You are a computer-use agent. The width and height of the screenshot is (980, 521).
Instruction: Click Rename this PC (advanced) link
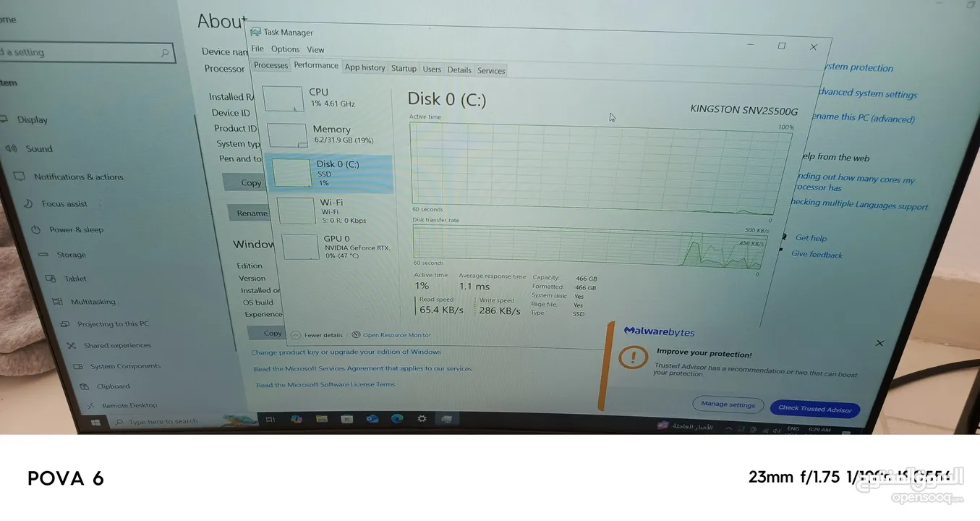(864, 118)
